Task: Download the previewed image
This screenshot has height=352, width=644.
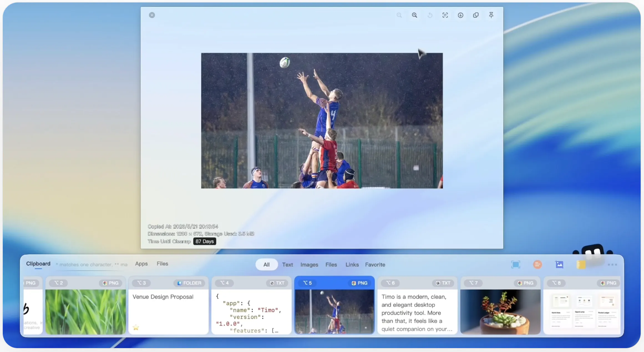Action: point(460,15)
